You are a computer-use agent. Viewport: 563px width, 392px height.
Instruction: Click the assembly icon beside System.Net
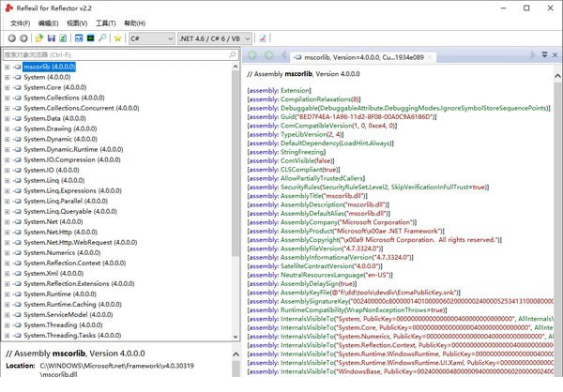pyautogui.click(x=17, y=222)
